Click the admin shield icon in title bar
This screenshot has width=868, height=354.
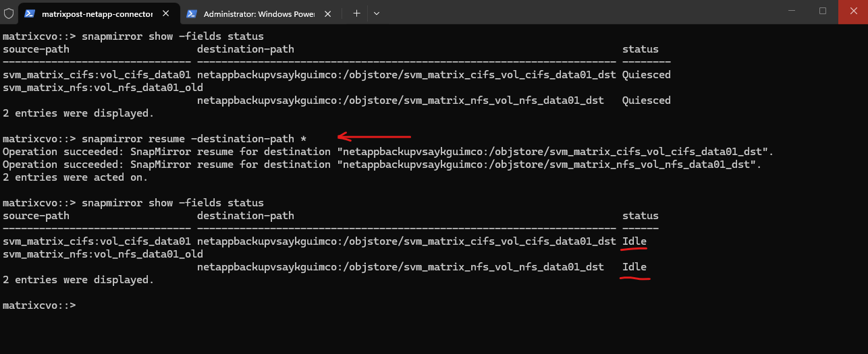pos(9,13)
